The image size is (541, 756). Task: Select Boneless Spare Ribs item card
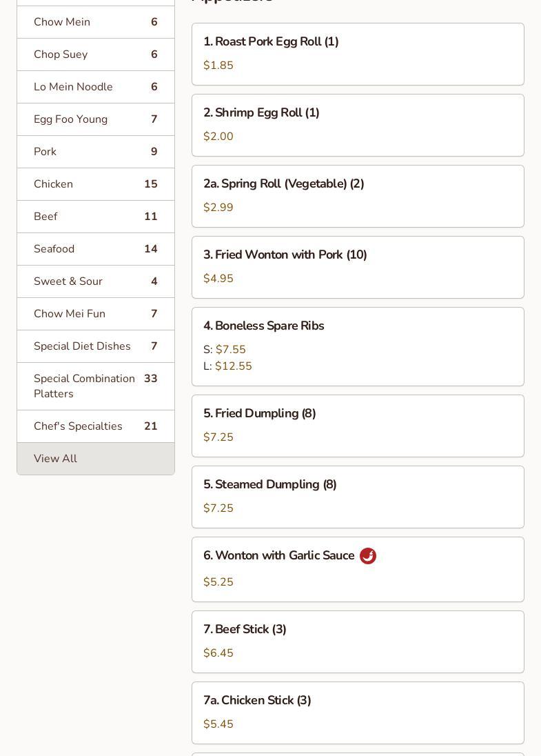click(x=358, y=346)
